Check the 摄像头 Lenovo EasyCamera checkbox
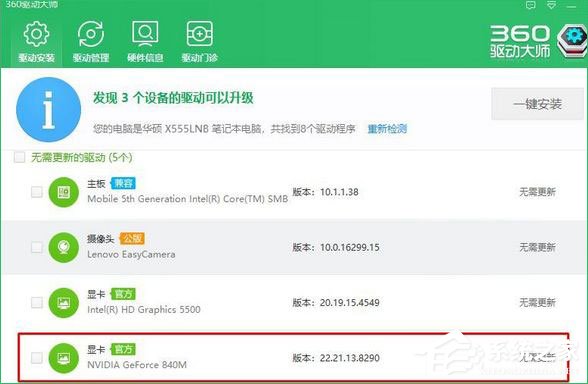588x384 pixels. point(37,247)
